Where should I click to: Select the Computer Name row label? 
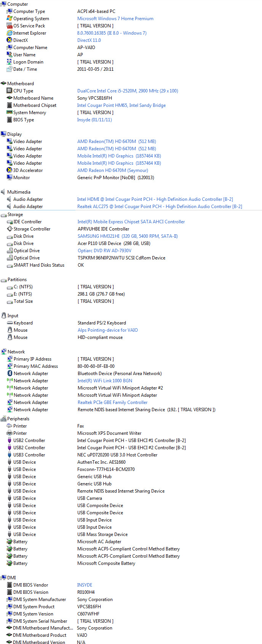(x=30, y=48)
